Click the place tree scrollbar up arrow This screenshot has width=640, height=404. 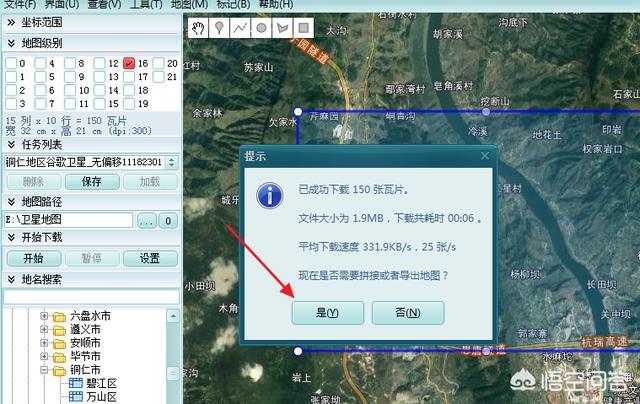point(174,314)
